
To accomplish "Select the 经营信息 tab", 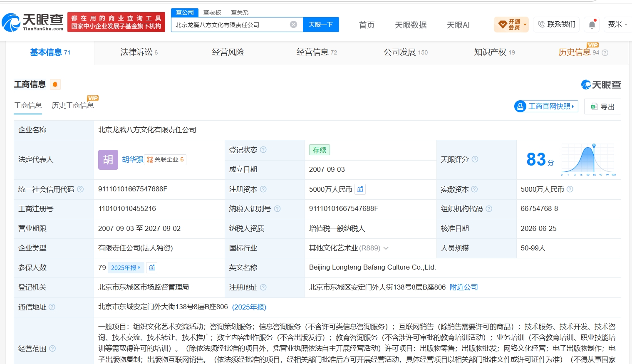I will tap(317, 52).
